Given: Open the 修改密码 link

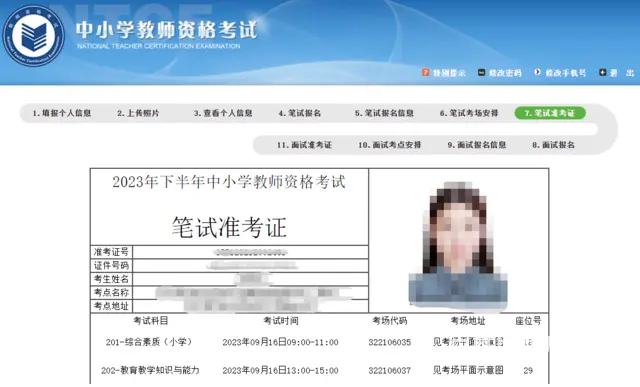Looking at the screenshot, I should [505, 73].
